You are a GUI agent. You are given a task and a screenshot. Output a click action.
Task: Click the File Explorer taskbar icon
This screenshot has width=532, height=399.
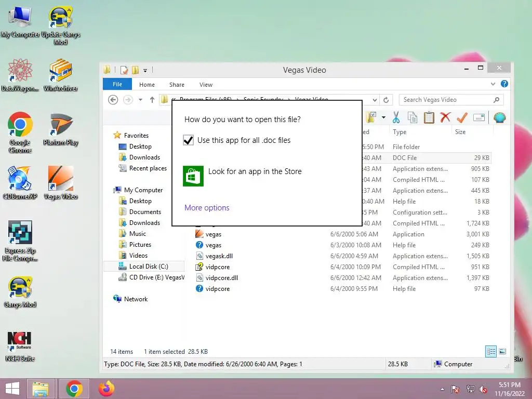[41, 389]
